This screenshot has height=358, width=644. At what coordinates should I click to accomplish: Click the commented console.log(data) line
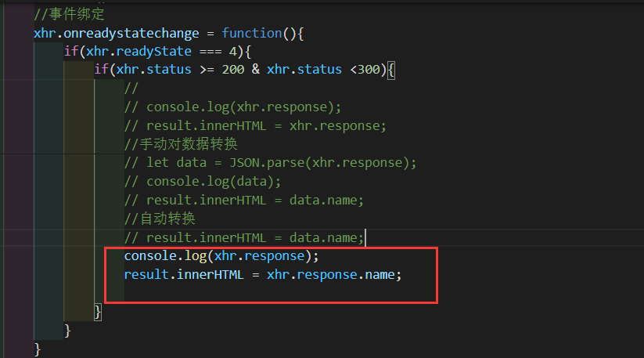[x=203, y=181]
